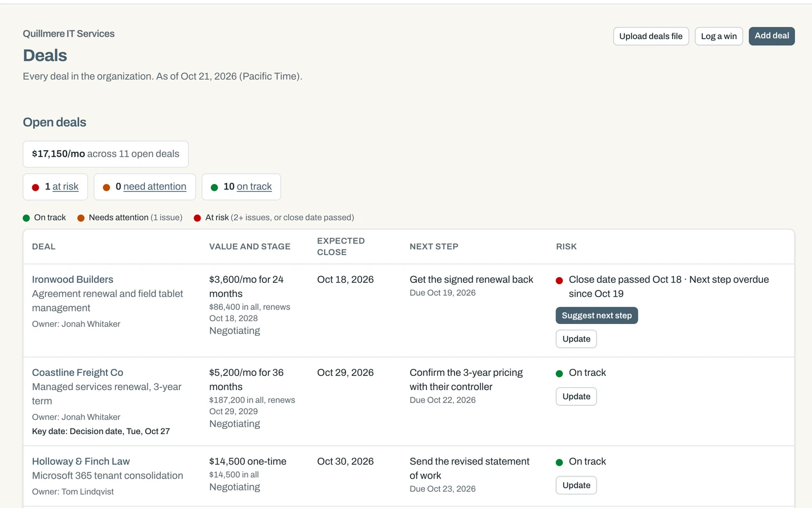Click the Value and Stage column header
Image resolution: width=812 pixels, height=508 pixels.
[250, 247]
